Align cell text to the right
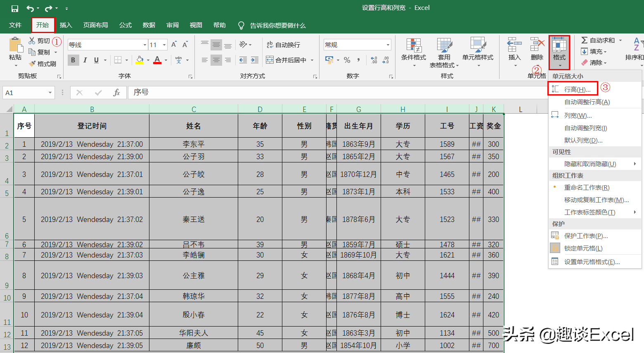Screen dimensions: 644x353 [228, 60]
